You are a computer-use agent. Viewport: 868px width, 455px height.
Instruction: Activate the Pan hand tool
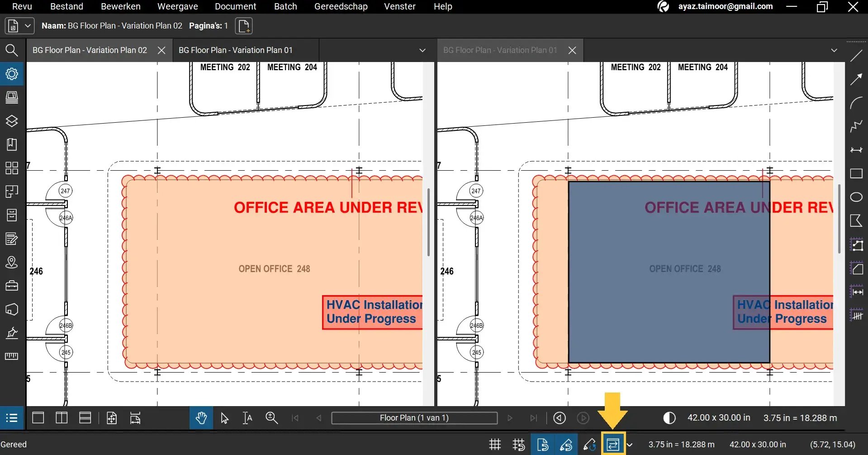tap(201, 418)
